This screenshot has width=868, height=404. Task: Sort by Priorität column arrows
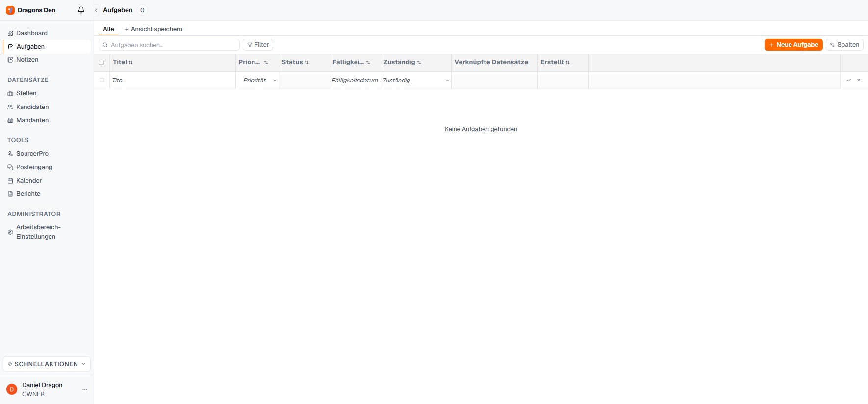(266, 63)
